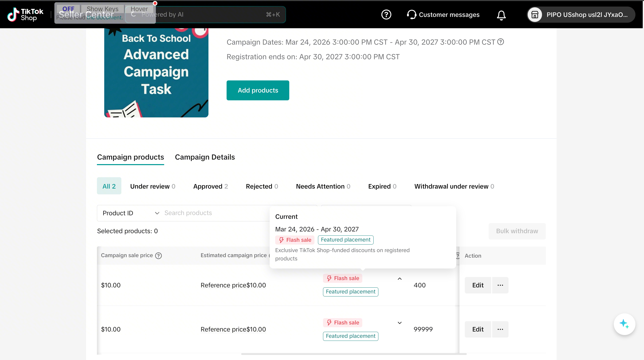Click the horizontal table scrollbar
This screenshot has width=644, height=360.
coord(353,354)
